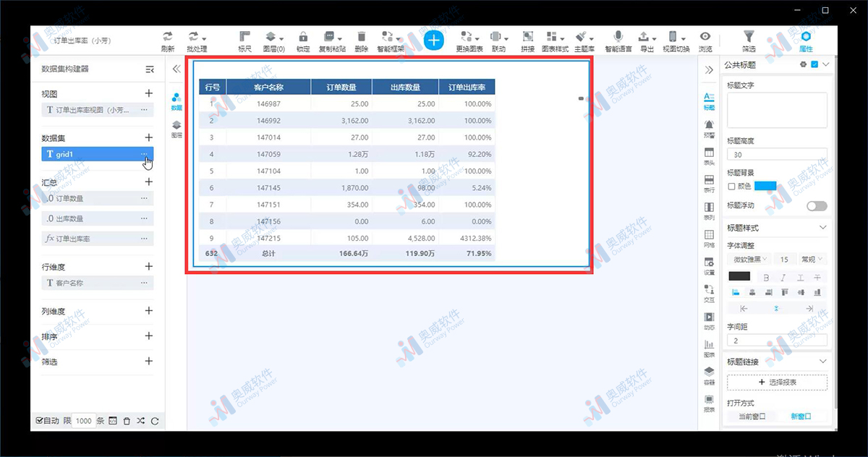Viewport: 868px width, 457px height.
Task: Open the 网格 grid property tab
Action: [x=709, y=239]
